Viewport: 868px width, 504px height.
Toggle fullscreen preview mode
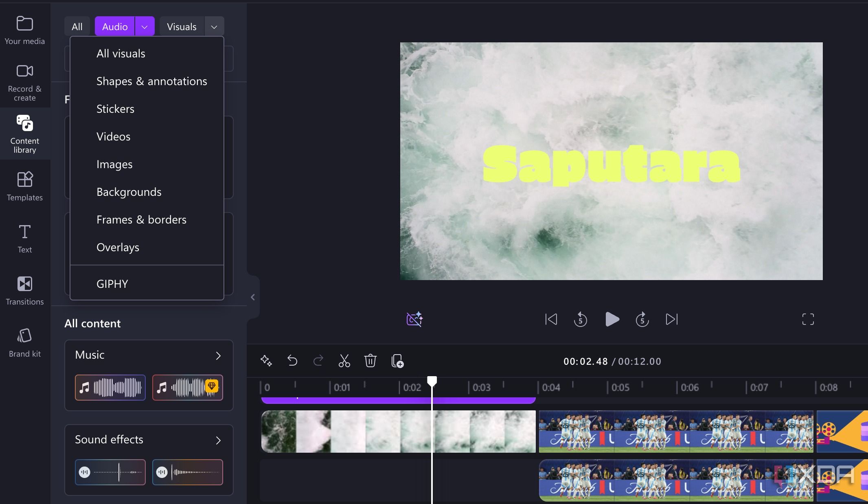808,319
